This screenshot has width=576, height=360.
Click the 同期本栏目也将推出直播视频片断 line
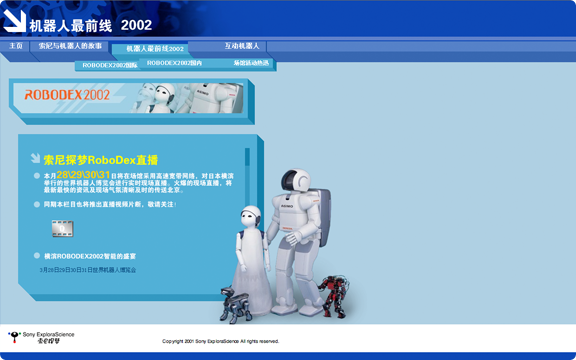[110, 204]
